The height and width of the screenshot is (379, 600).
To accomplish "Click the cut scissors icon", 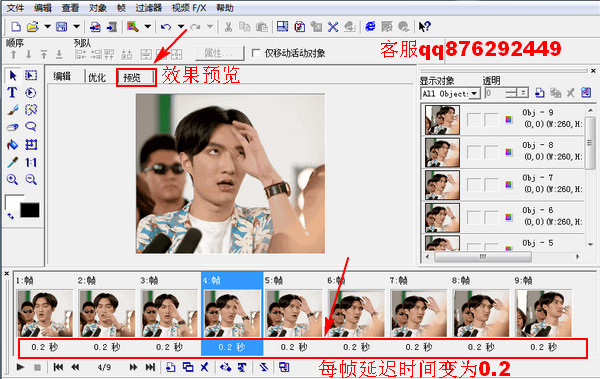I will (x=228, y=26).
